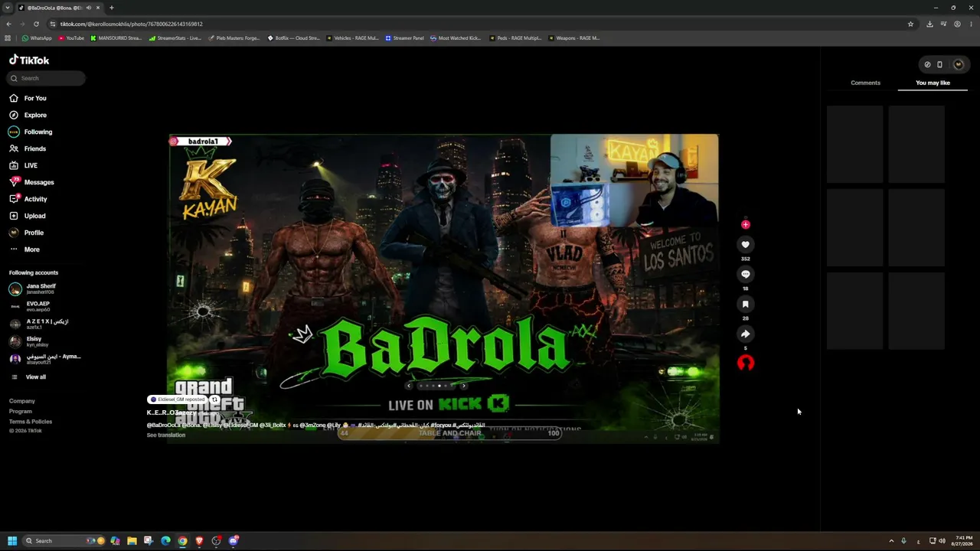
Task: Click the address bar URL
Action: (x=132, y=24)
